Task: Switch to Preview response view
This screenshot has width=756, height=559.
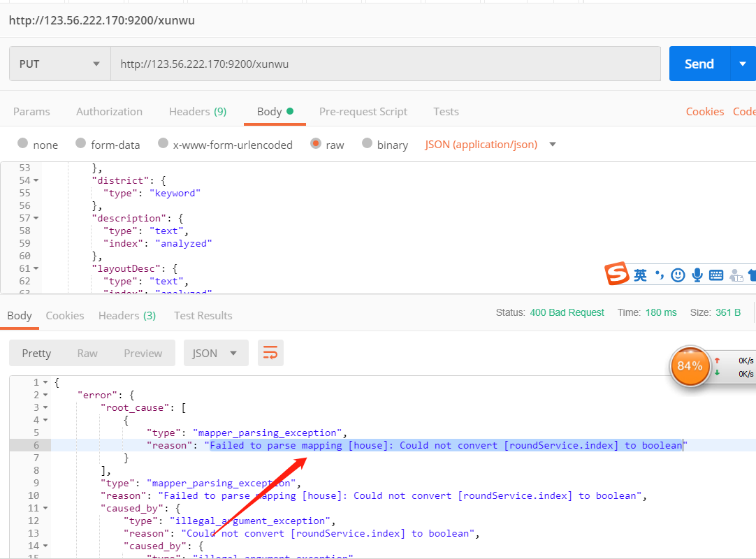Action: (x=143, y=353)
